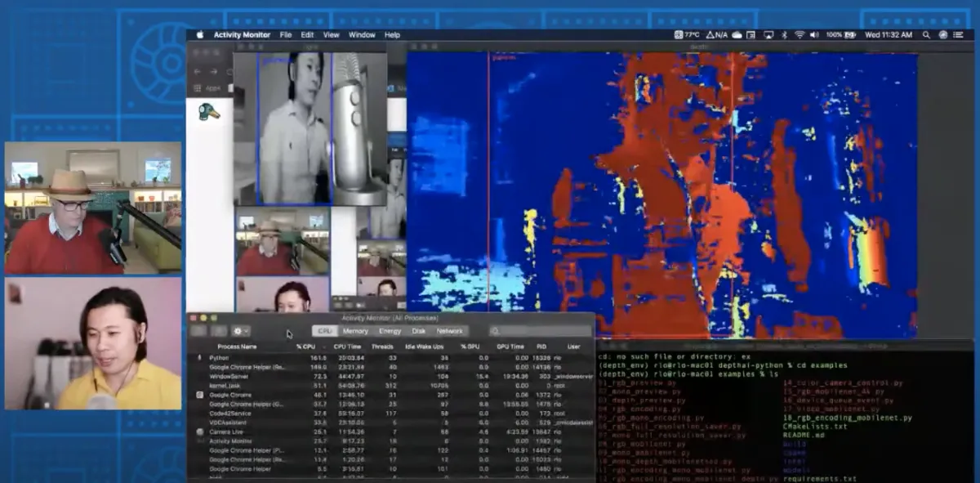Click the Google Chrome app icon in process list
Screen dimensions: 980x483
coord(200,395)
